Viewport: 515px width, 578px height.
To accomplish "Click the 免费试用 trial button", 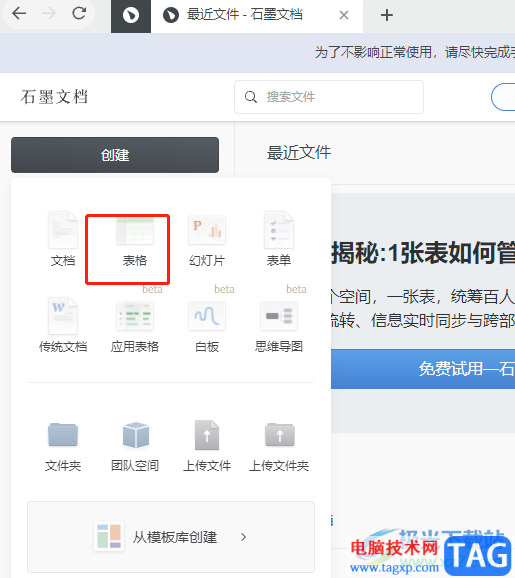I will click(423, 369).
